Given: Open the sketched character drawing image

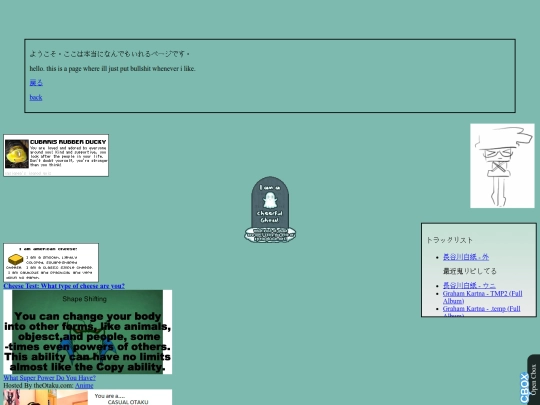Looking at the screenshot, I should pyautogui.click(x=502, y=166).
